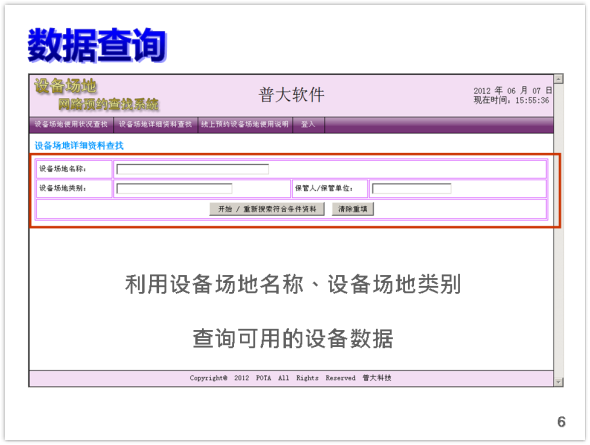This screenshot has width=590, height=445.
Task: Click the 设备场地 logo banner
Action: point(65,86)
